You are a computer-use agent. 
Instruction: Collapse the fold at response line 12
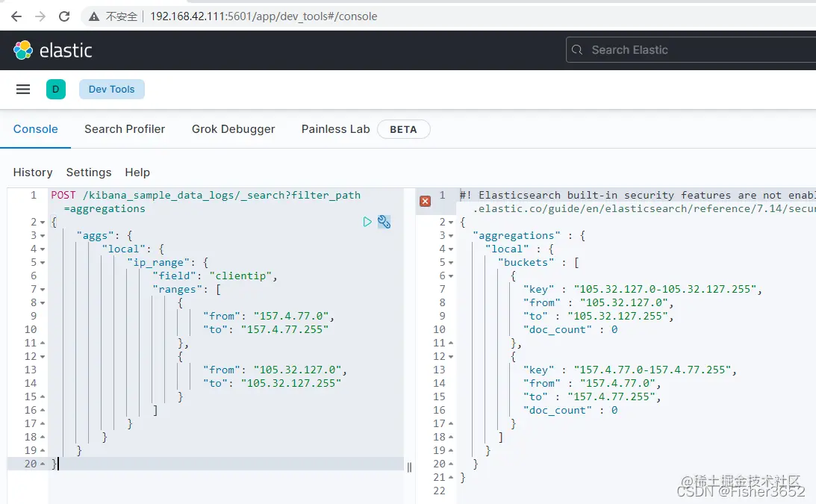click(x=451, y=357)
